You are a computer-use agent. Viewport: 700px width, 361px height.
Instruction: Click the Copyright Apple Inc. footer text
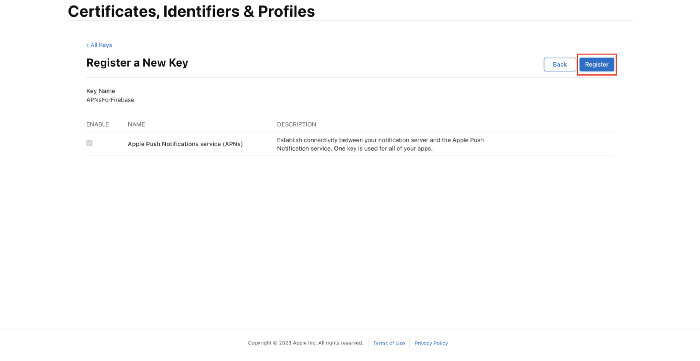tap(282, 343)
